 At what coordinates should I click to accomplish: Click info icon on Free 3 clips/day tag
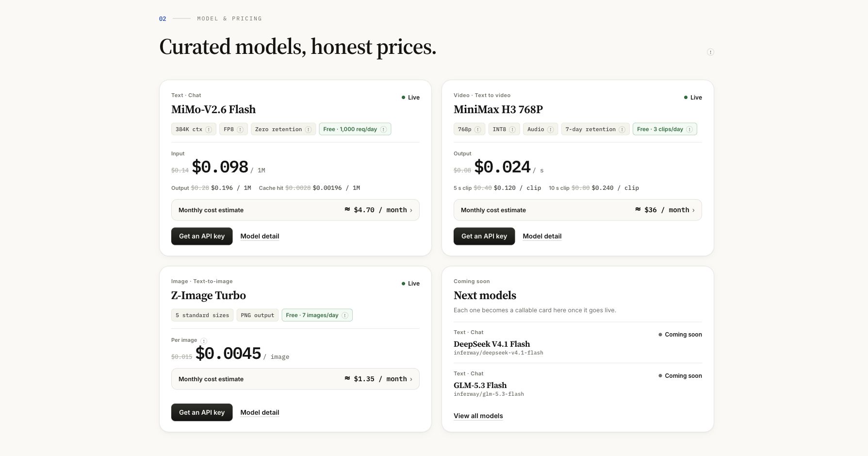(689, 129)
